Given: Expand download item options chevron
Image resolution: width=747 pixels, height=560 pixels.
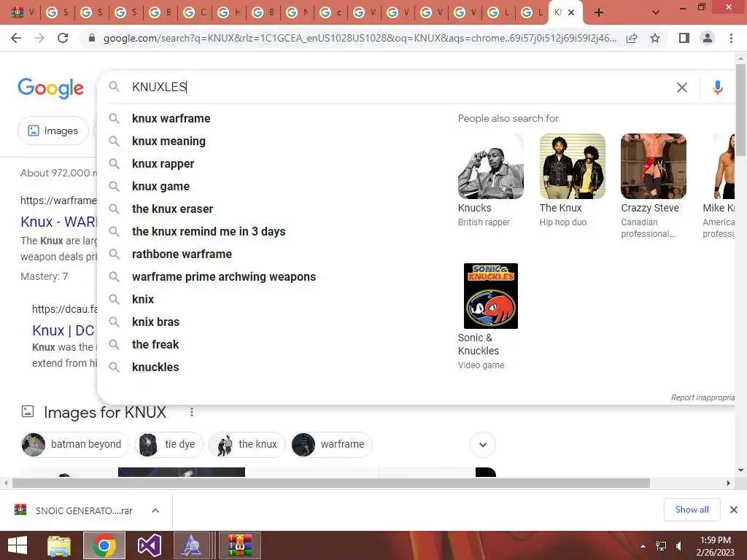Looking at the screenshot, I should (155, 510).
